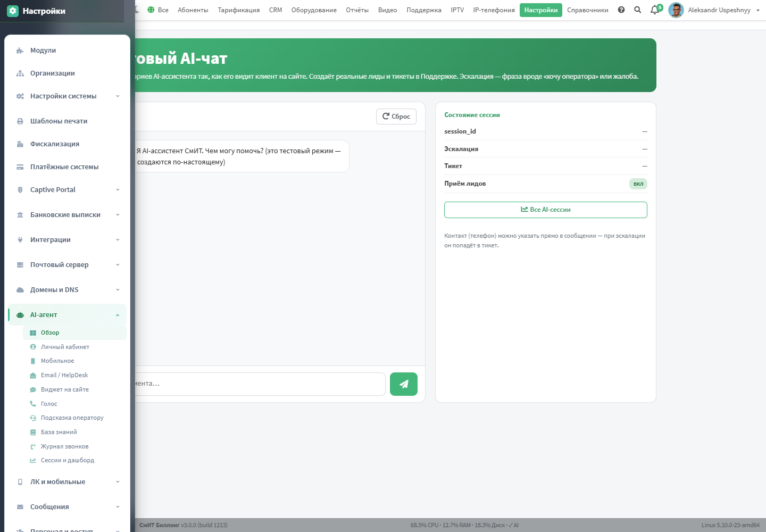Click the gears icon beside Настройки системы

point(20,96)
